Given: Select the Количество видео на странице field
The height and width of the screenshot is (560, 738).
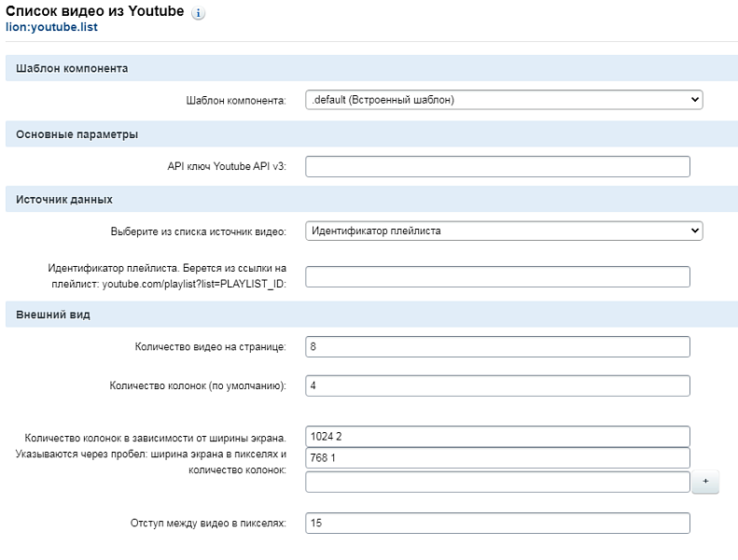Looking at the screenshot, I should [497, 346].
